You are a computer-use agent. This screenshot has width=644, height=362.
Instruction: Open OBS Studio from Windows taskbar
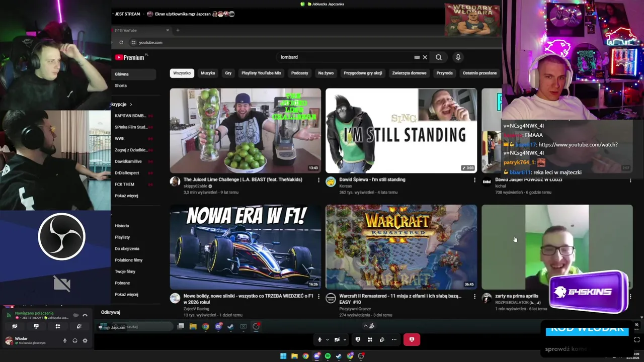click(361, 356)
